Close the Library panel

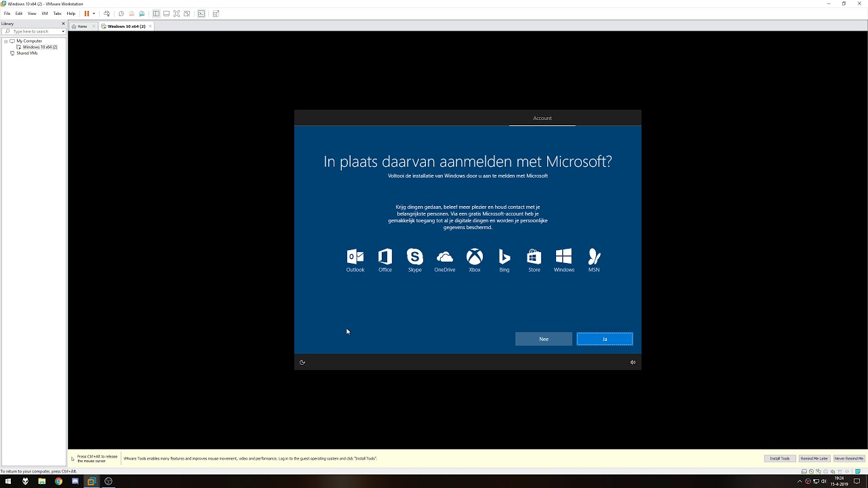63,24
